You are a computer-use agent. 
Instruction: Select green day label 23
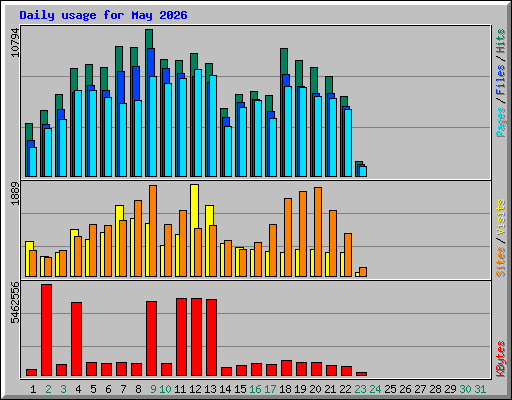coord(360,389)
